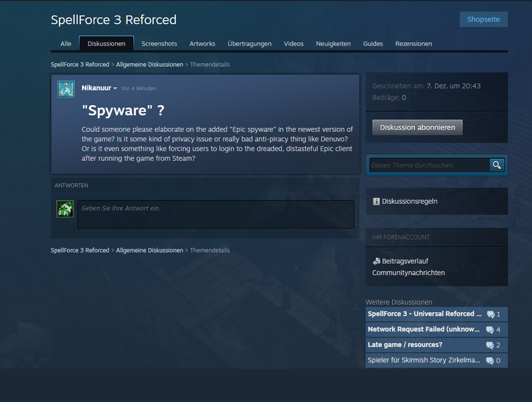Open dropdown arrow next to Nikanuur
The image size is (532, 402).
click(115, 88)
